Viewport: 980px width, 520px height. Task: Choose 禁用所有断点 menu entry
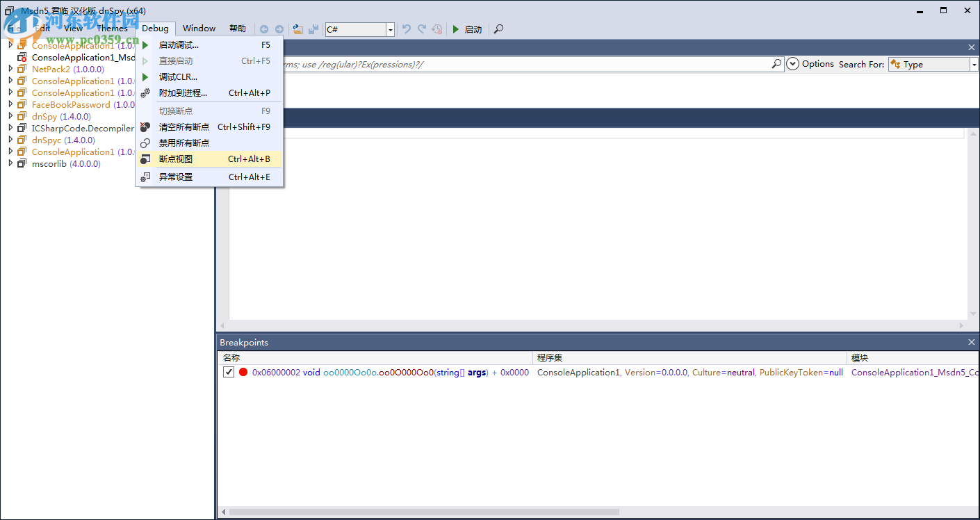tap(209, 143)
